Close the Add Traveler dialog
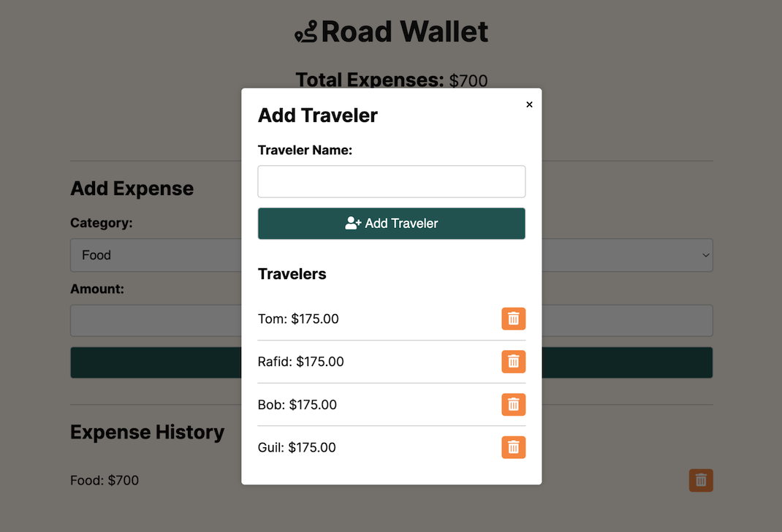The width and height of the screenshot is (782, 532). [529, 104]
